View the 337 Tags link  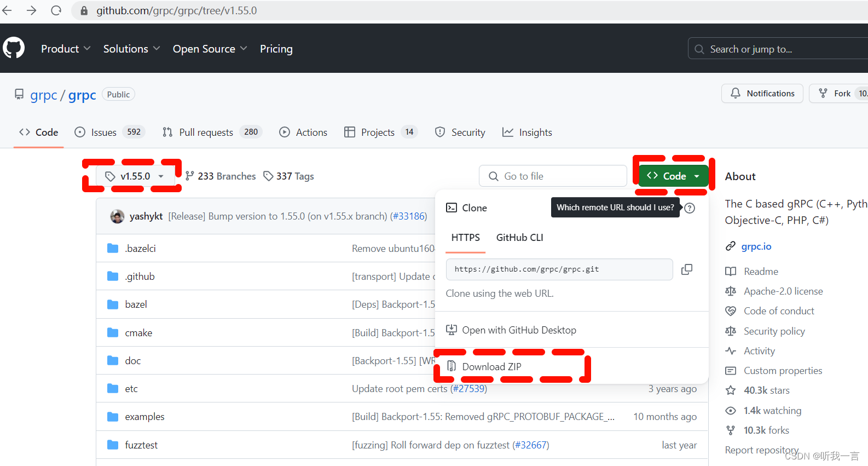click(x=288, y=176)
